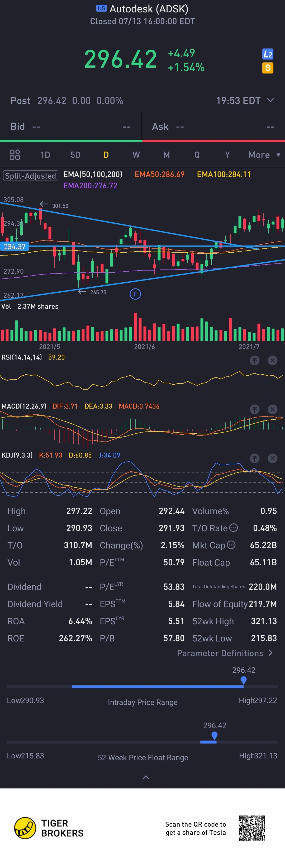Open EMA(50,100,200) indicator settings
The height and width of the screenshot is (868, 285).
click(x=93, y=174)
